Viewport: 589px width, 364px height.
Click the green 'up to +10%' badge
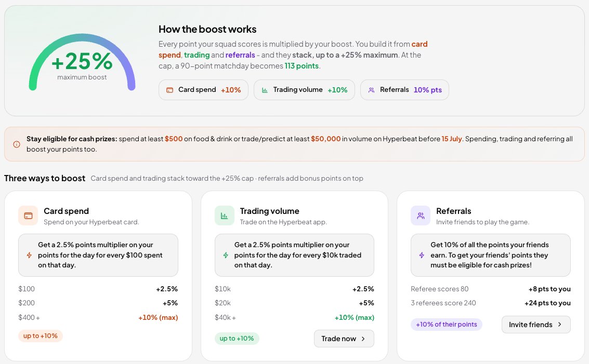pyautogui.click(x=237, y=339)
